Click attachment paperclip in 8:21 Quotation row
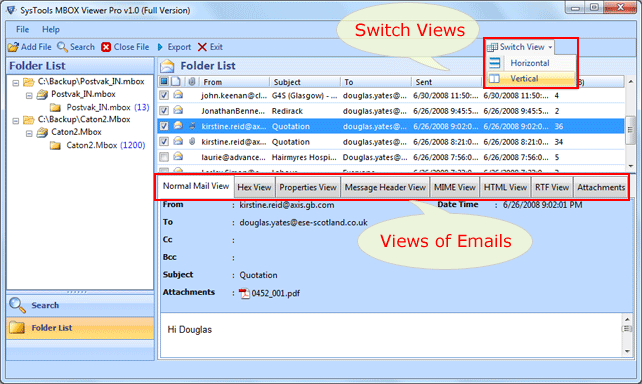The width and height of the screenshot is (642, 384). point(192,142)
